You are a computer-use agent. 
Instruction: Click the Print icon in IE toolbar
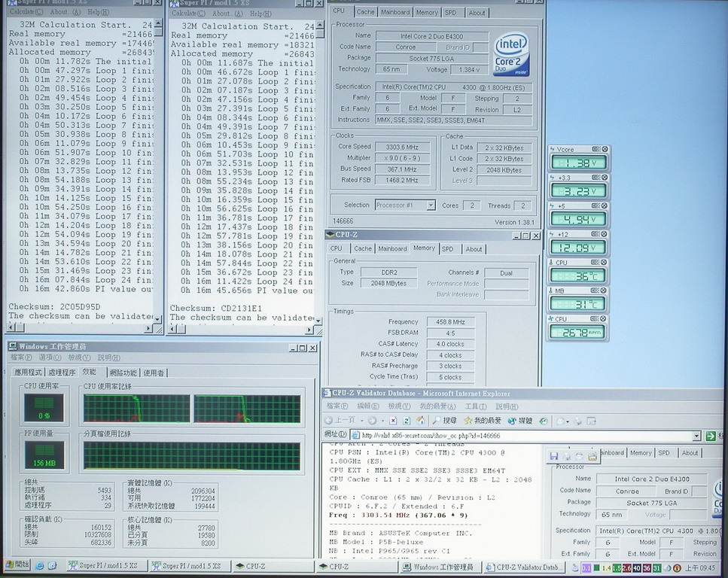click(x=578, y=421)
